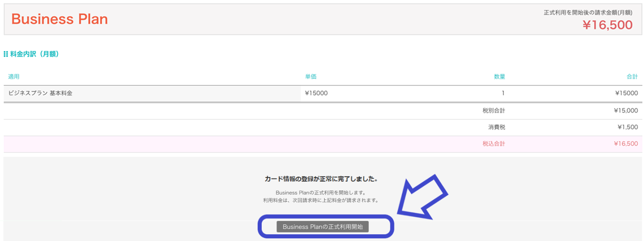This screenshot has width=644, height=241.
Task: Click the 消費税 label
Action: (497, 127)
